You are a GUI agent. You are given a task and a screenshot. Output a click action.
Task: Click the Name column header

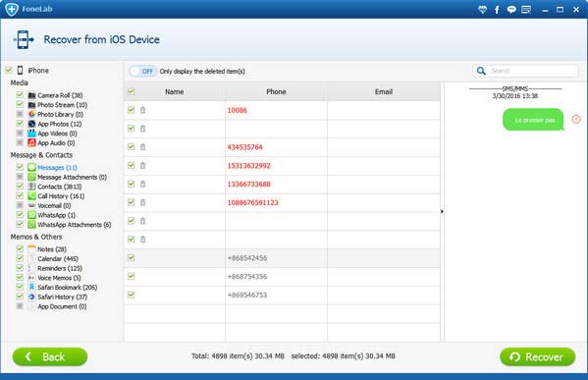coord(175,91)
